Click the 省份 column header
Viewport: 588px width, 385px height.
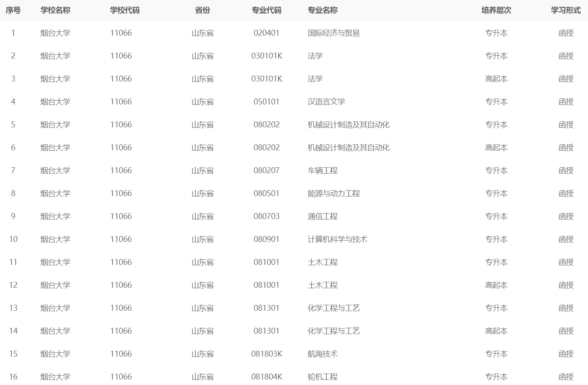pyautogui.click(x=203, y=10)
